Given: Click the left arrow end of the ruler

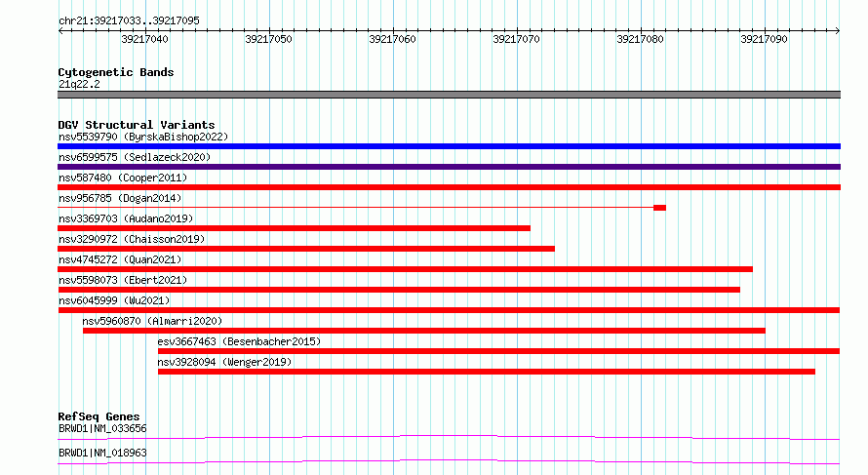Looking at the screenshot, I should [x=60, y=30].
